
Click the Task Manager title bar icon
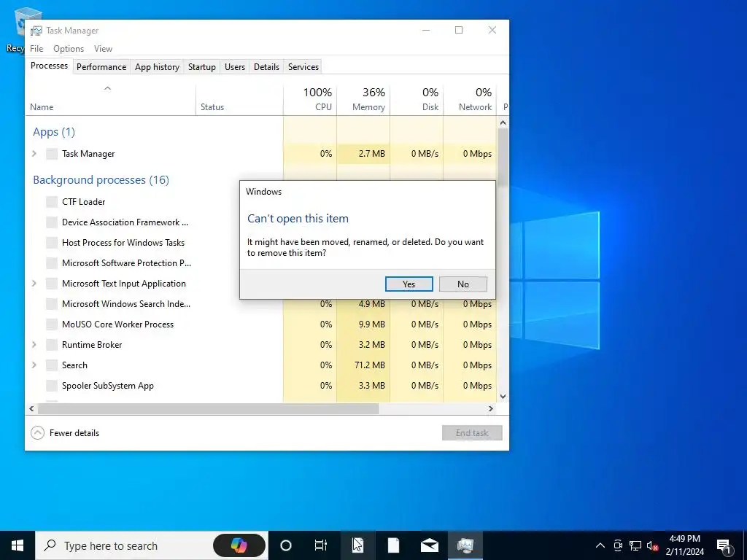36,31
